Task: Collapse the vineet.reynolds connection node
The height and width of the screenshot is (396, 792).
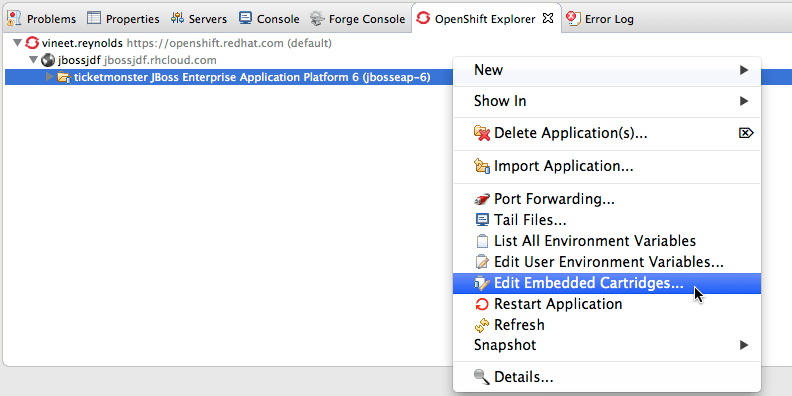Action: coord(18,43)
